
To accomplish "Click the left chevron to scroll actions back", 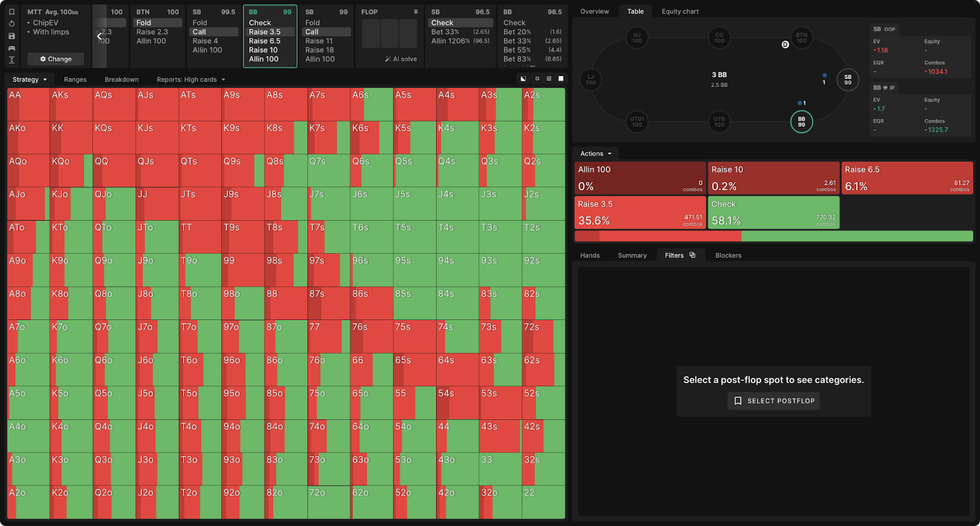I will tap(99, 36).
